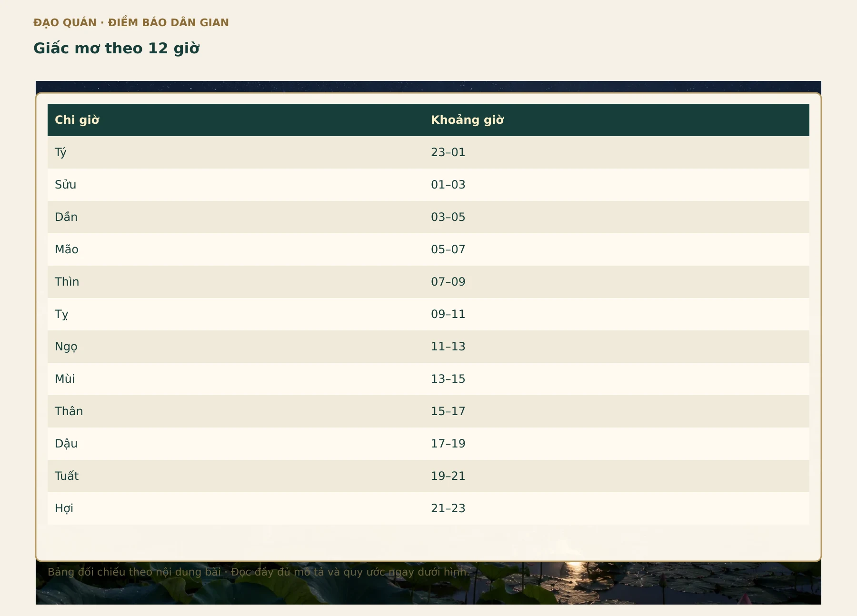Screen dimensions: 857x616
Task: Select the 'Dậu' row cell
Action: pos(236,444)
